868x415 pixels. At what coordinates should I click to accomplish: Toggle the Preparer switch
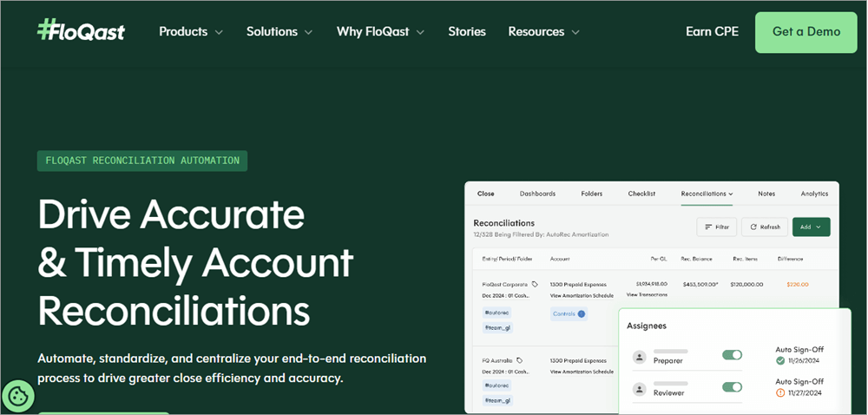pos(732,355)
